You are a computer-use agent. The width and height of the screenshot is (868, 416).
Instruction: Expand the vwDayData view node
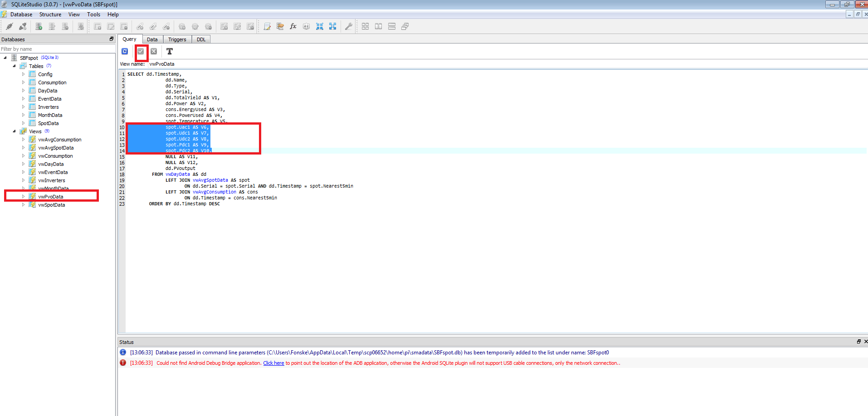[x=23, y=164]
